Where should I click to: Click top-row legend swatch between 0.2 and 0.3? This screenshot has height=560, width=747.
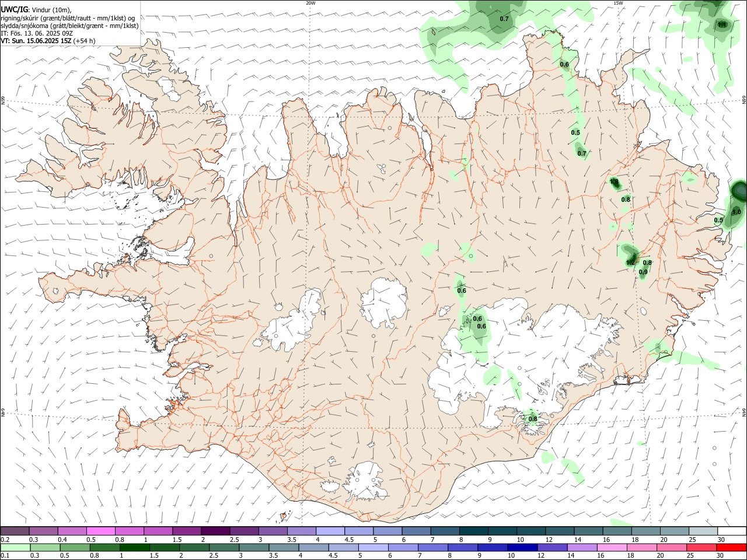[x=15, y=531]
